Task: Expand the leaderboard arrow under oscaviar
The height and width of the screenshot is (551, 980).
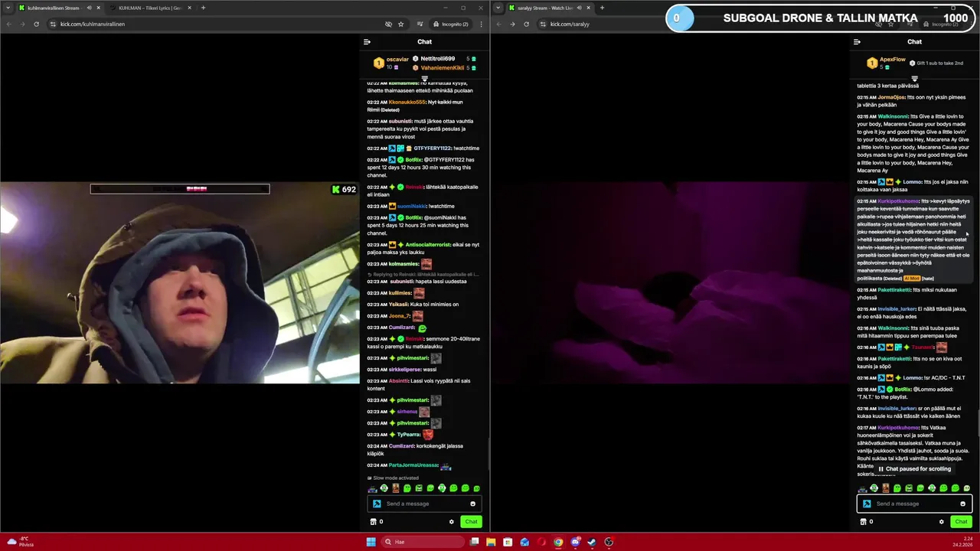Action: [x=425, y=78]
